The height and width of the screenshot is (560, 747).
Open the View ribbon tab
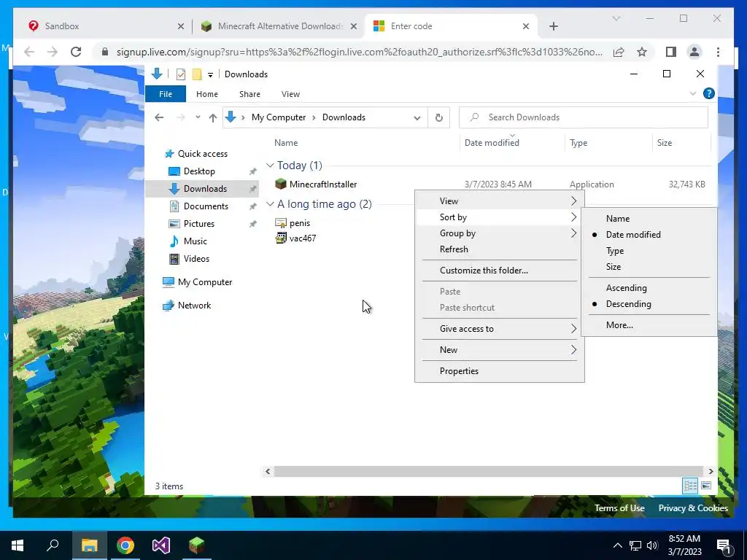(290, 94)
